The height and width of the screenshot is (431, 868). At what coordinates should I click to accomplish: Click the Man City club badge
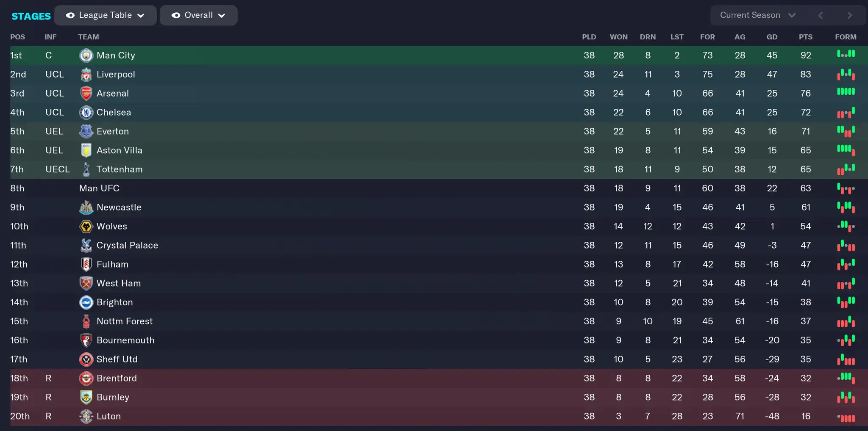pyautogui.click(x=86, y=55)
